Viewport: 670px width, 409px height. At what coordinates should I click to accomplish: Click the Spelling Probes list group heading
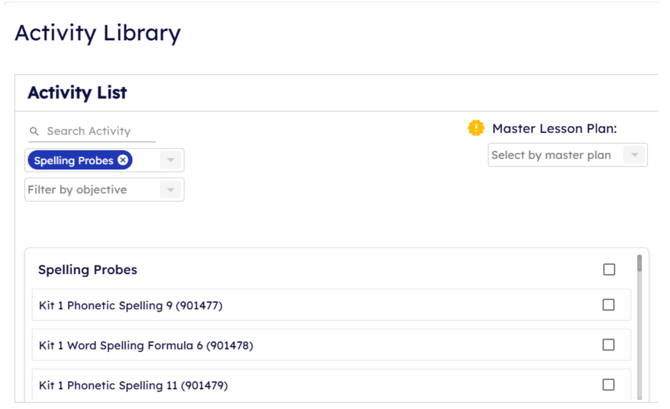click(88, 270)
